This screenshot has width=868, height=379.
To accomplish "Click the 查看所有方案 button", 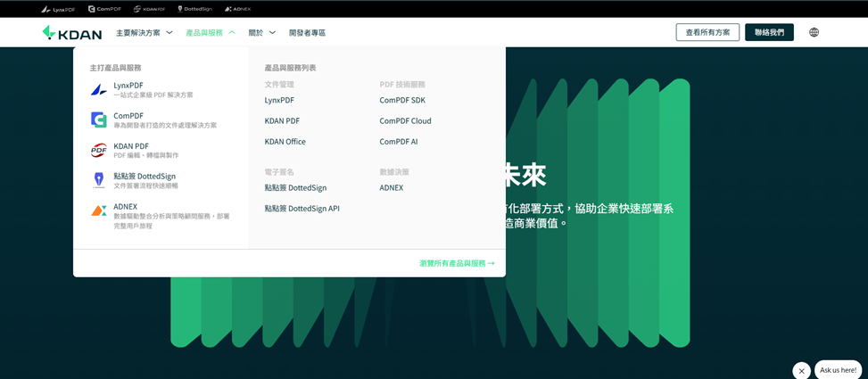I will (707, 32).
